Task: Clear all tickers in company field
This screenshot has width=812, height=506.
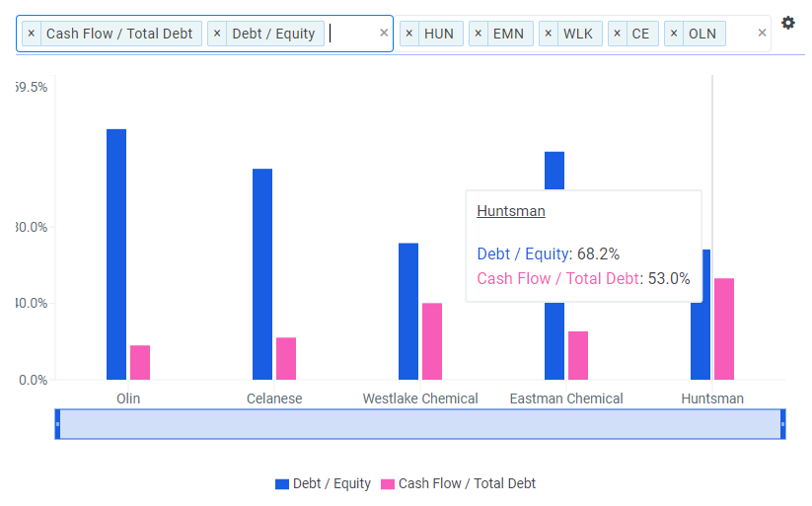Action: (762, 34)
